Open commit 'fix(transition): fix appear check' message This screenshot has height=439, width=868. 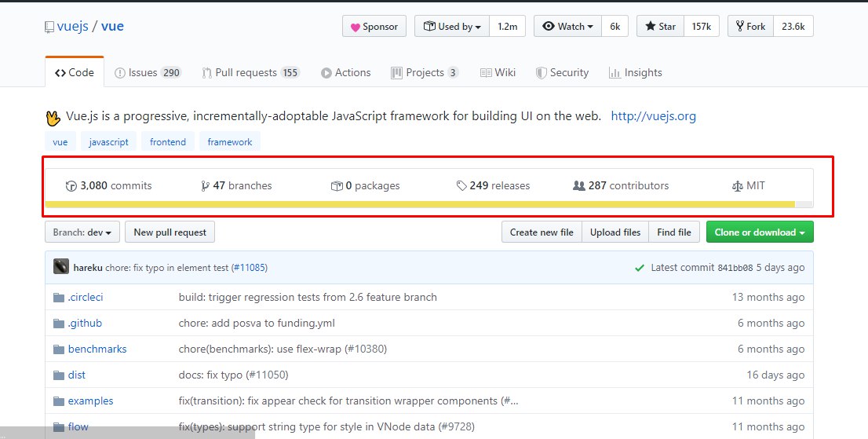(x=348, y=401)
